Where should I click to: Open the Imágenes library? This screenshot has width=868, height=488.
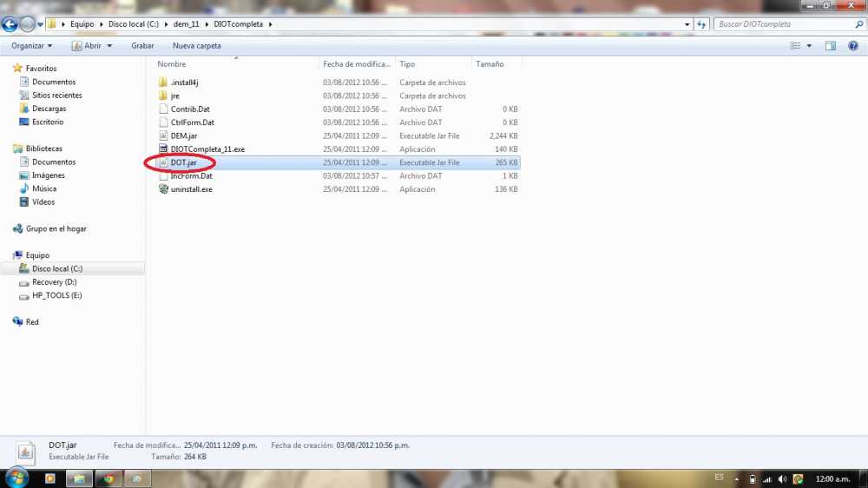click(x=48, y=175)
